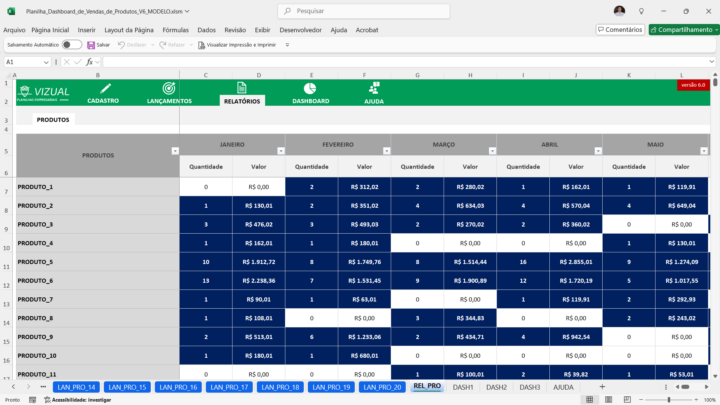Click the Salvar floppy disk icon
720x405 pixels.
coord(91,45)
